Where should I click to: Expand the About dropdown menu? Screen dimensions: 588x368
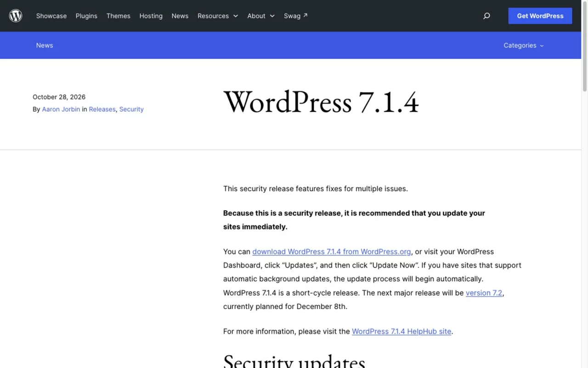261,16
